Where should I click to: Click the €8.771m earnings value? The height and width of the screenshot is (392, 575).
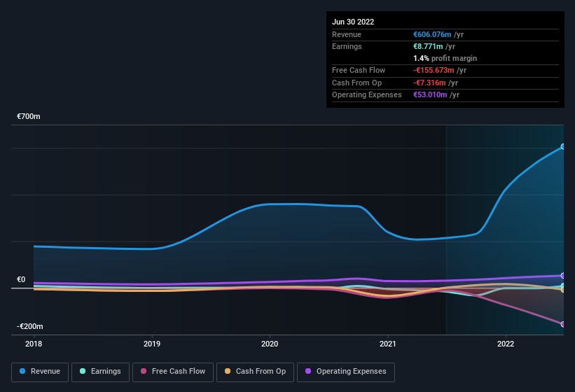pos(428,46)
